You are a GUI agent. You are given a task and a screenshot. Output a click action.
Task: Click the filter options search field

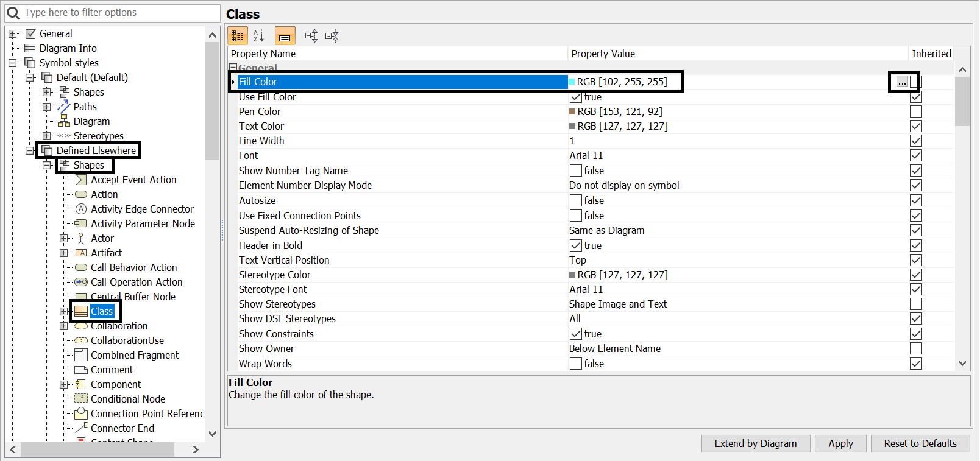tap(119, 12)
